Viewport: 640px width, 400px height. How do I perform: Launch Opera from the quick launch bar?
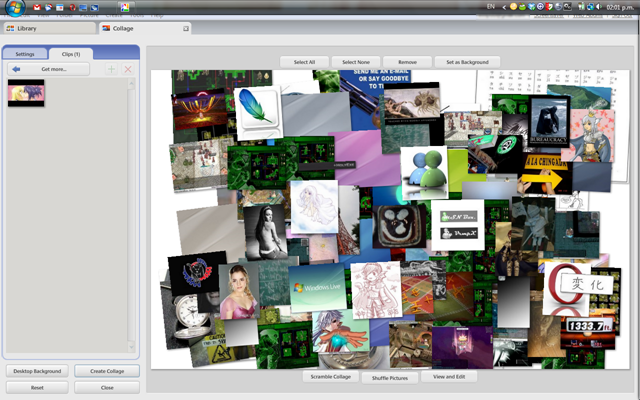(x=72, y=7)
